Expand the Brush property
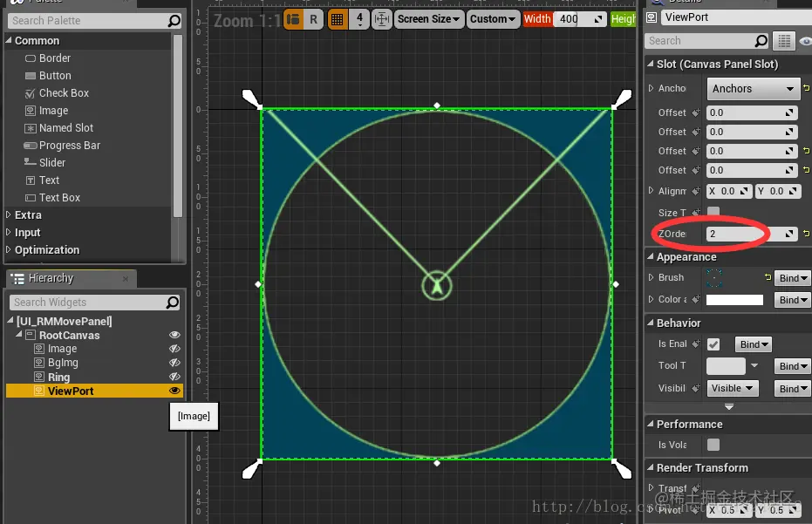The width and height of the screenshot is (812, 524). pyautogui.click(x=651, y=277)
